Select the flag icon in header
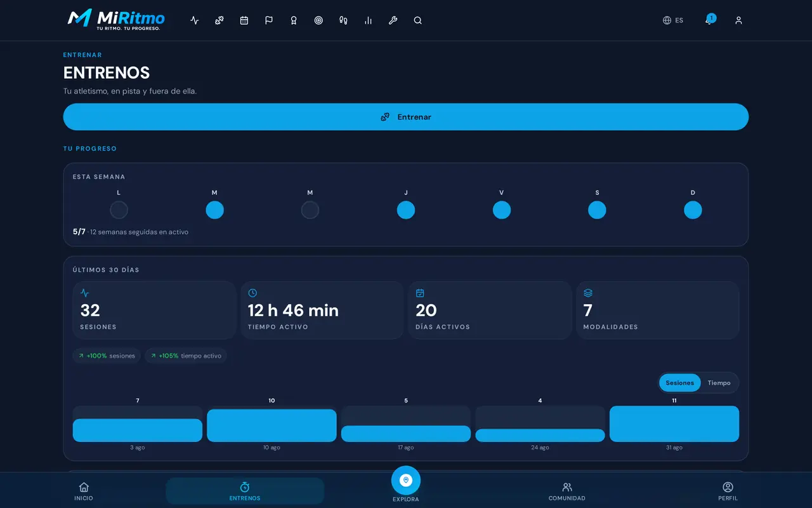The image size is (812, 508). [x=269, y=20]
